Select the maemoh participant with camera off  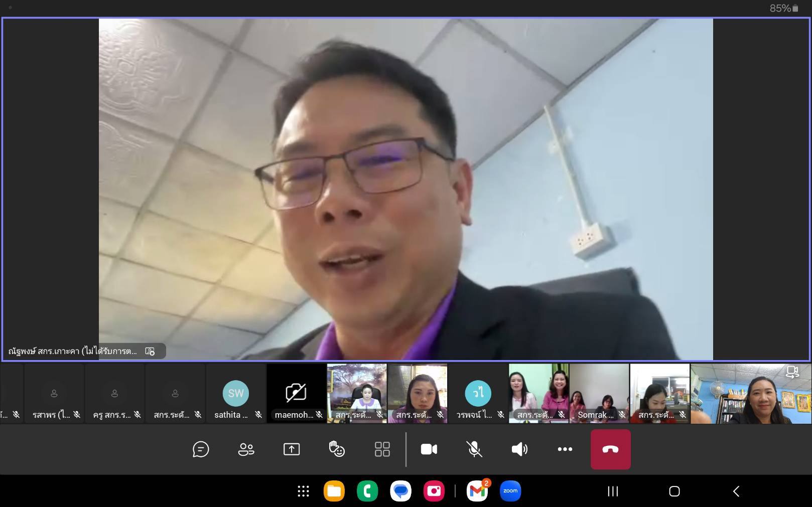coord(296,394)
